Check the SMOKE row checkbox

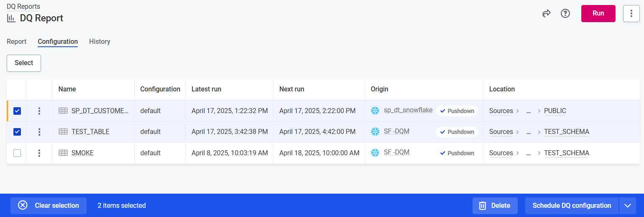pos(17,153)
